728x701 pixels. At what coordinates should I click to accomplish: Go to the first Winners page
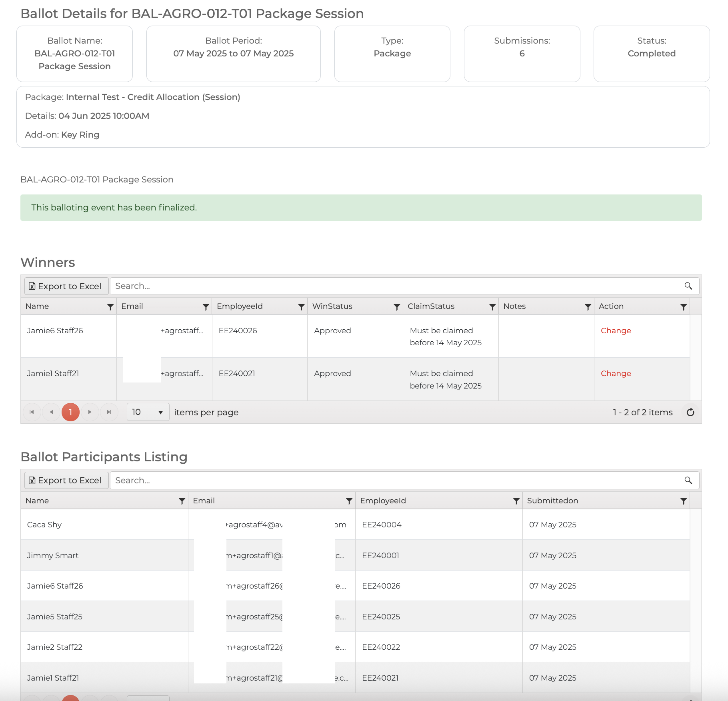(32, 412)
